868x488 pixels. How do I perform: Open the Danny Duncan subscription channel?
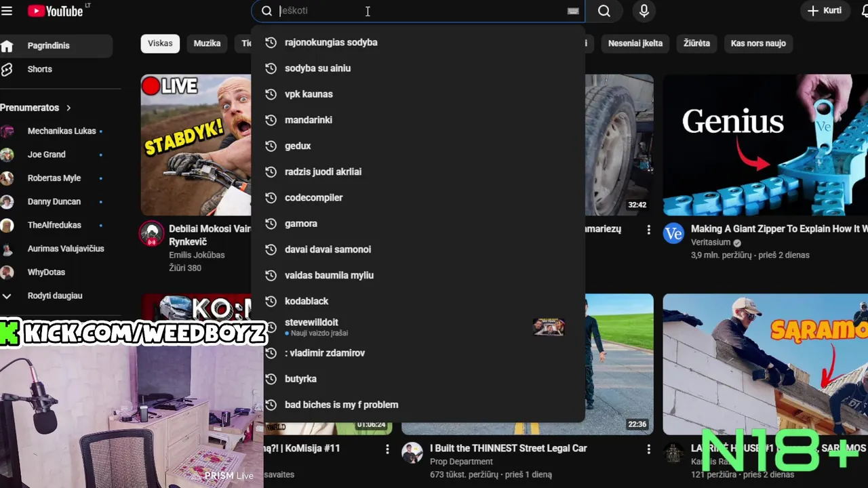(56, 201)
